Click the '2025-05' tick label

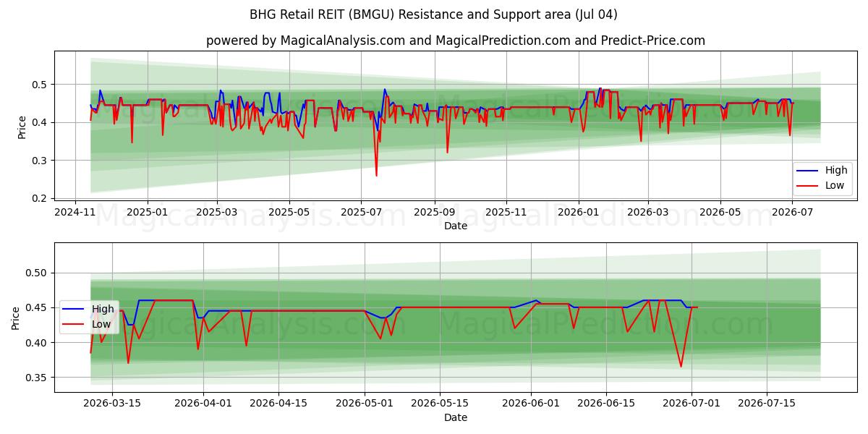pos(289,212)
